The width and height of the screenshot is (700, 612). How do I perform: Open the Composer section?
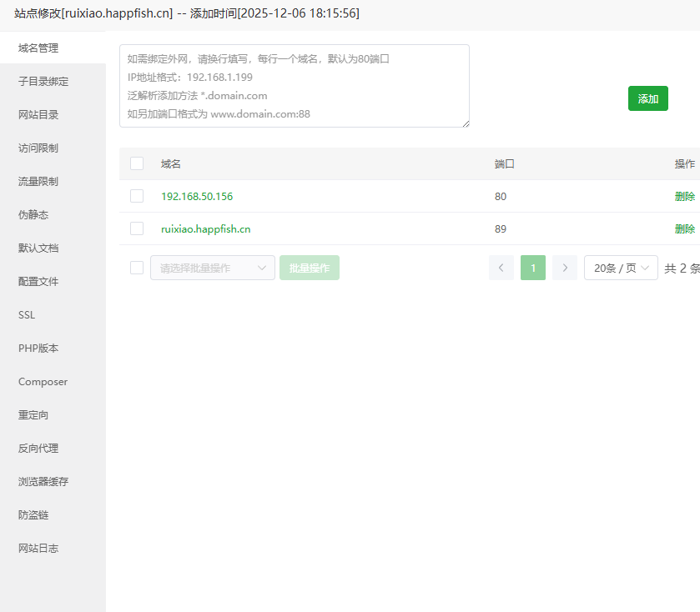(x=43, y=381)
